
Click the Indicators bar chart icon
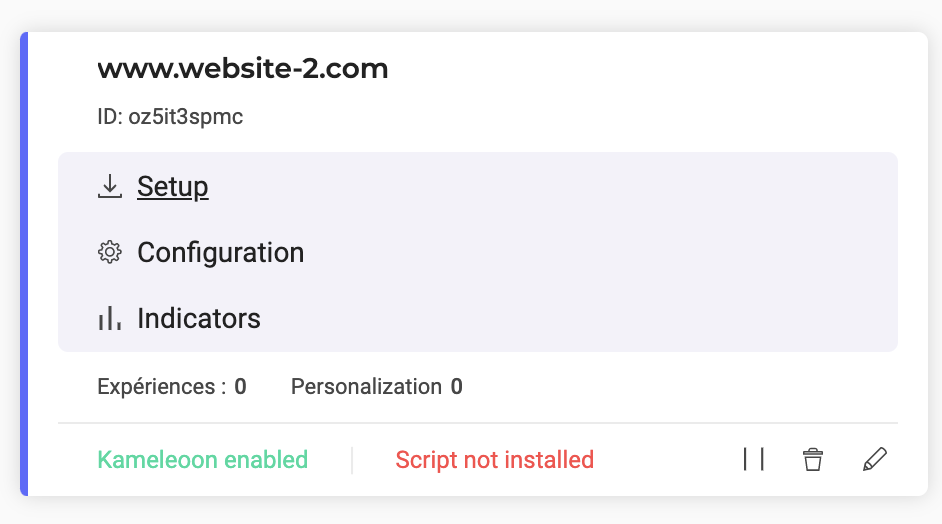[109, 318]
